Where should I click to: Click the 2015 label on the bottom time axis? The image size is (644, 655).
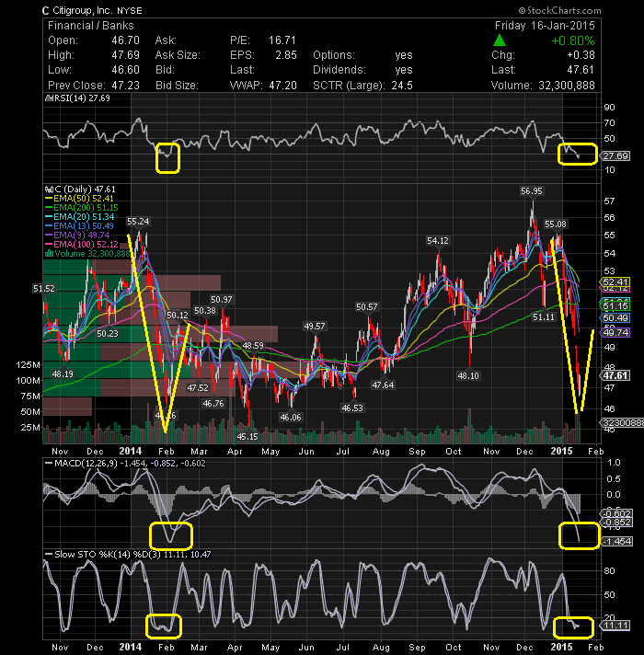(x=561, y=647)
